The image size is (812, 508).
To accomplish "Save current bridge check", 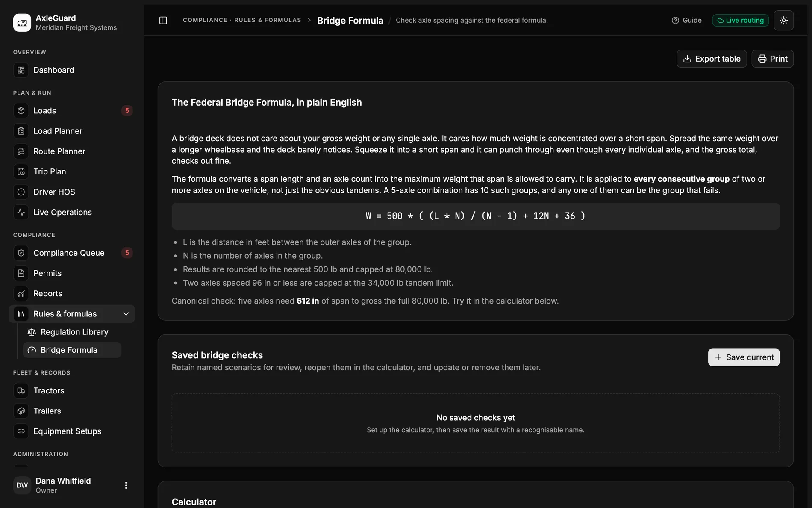I will [x=744, y=357].
